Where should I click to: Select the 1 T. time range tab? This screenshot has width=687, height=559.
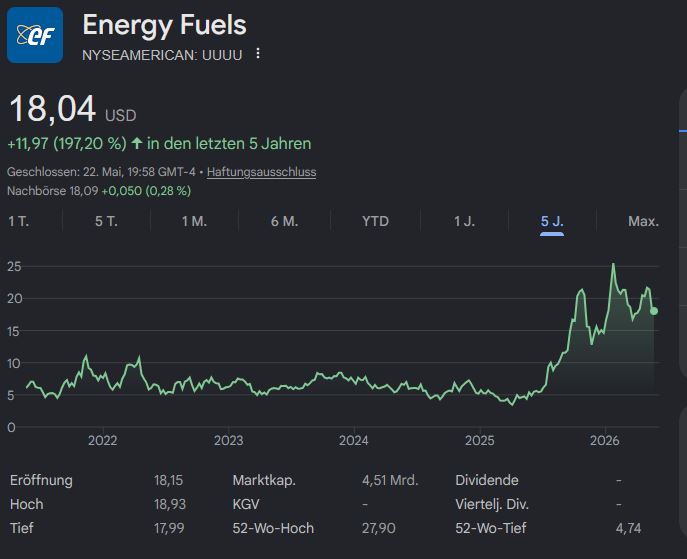(x=18, y=221)
